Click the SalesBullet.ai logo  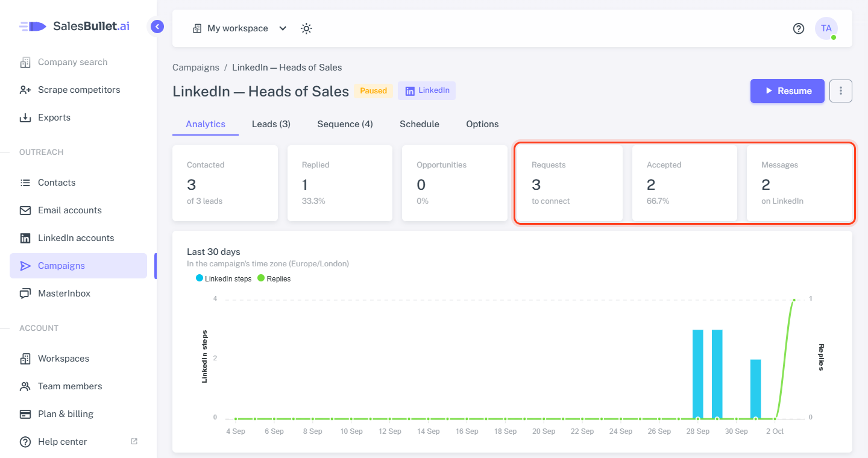74,26
